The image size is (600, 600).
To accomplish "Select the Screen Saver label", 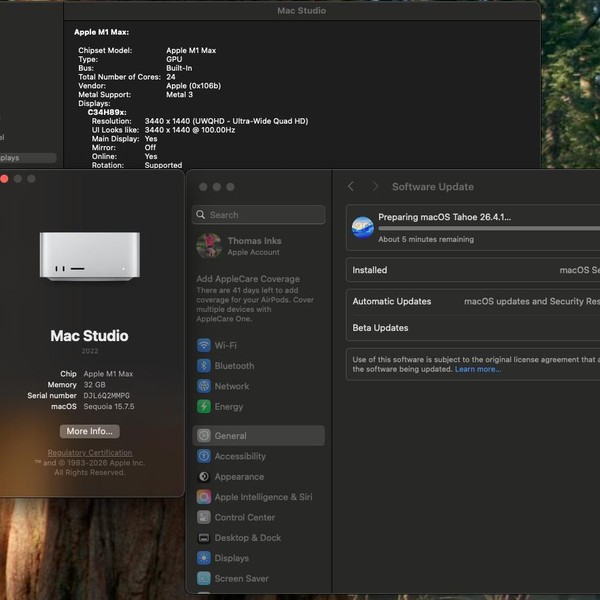I will coord(241,578).
